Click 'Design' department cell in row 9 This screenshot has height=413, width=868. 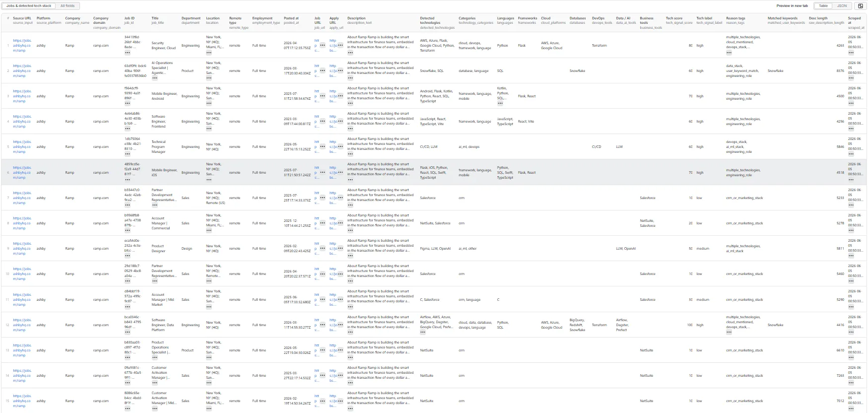coord(187,249)
